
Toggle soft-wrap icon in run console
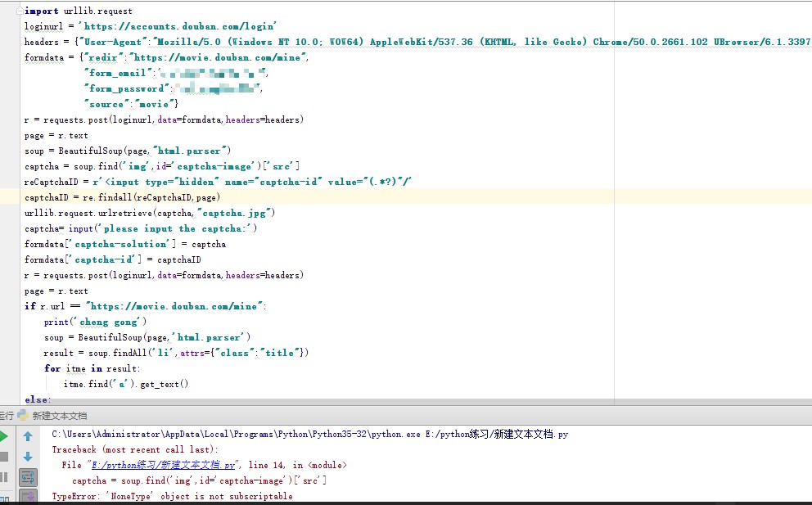[28, 476]
